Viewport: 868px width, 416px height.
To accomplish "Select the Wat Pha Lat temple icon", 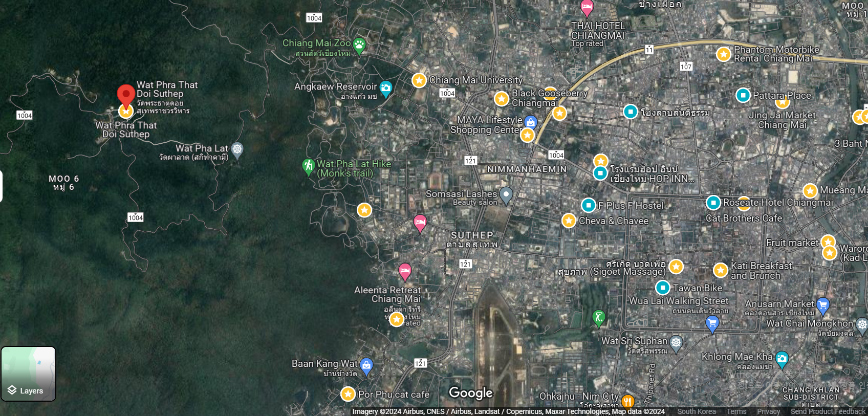I will (237, 150).
